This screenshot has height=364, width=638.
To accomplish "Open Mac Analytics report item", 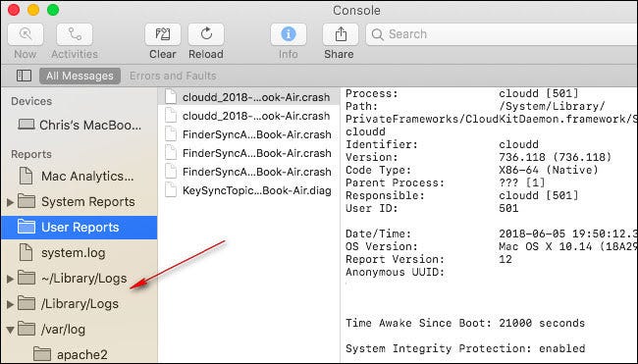I will pyautogui.click(x=80, y=176).
